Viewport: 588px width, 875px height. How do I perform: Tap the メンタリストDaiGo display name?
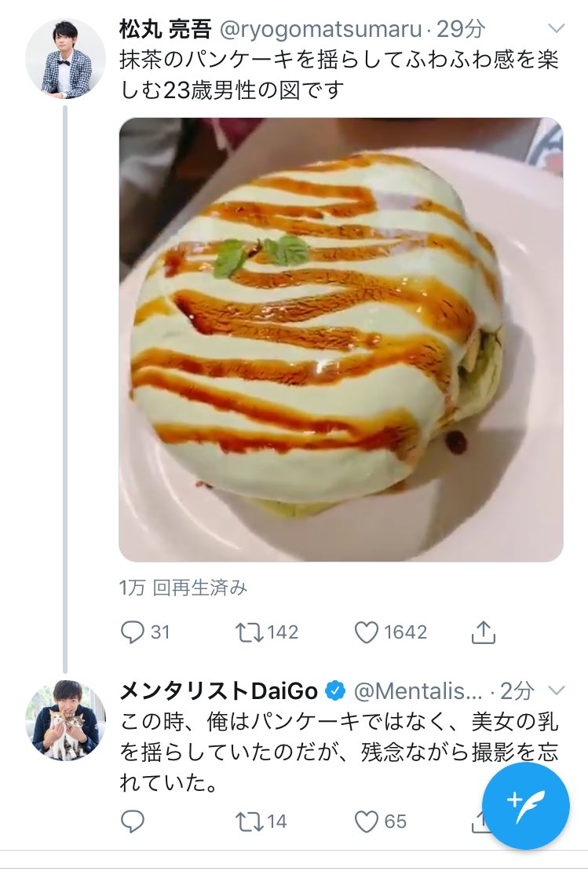click(x=218, y=691)
